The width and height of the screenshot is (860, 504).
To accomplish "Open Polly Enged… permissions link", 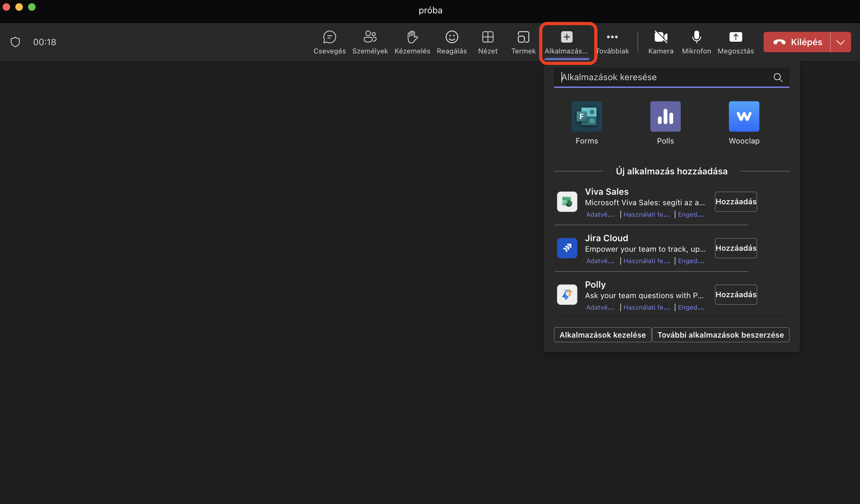I will (x=691, y=307).
